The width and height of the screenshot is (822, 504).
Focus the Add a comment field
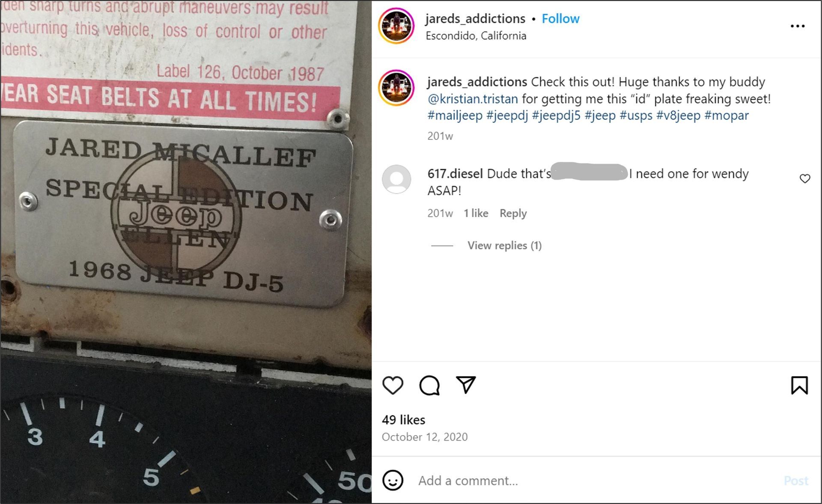[596, 480]
